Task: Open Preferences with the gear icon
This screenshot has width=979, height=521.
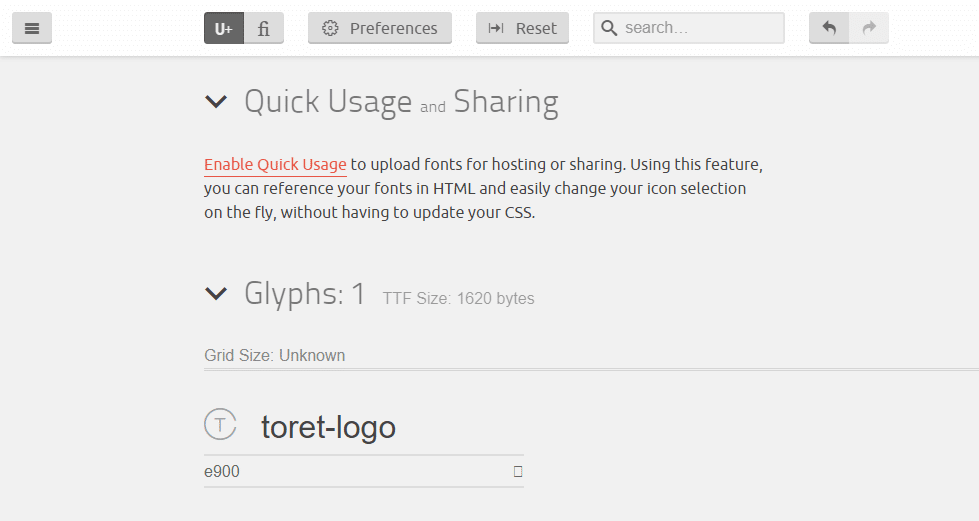Action: (x=380, y=28)
